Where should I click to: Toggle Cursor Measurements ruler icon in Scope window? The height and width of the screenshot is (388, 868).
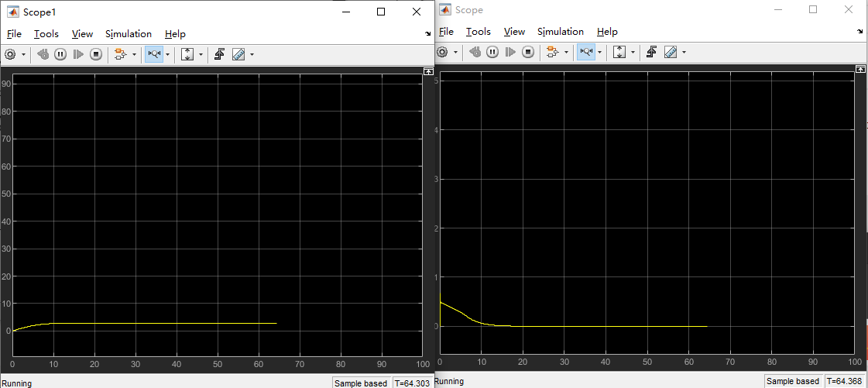(x=671, y=52)
